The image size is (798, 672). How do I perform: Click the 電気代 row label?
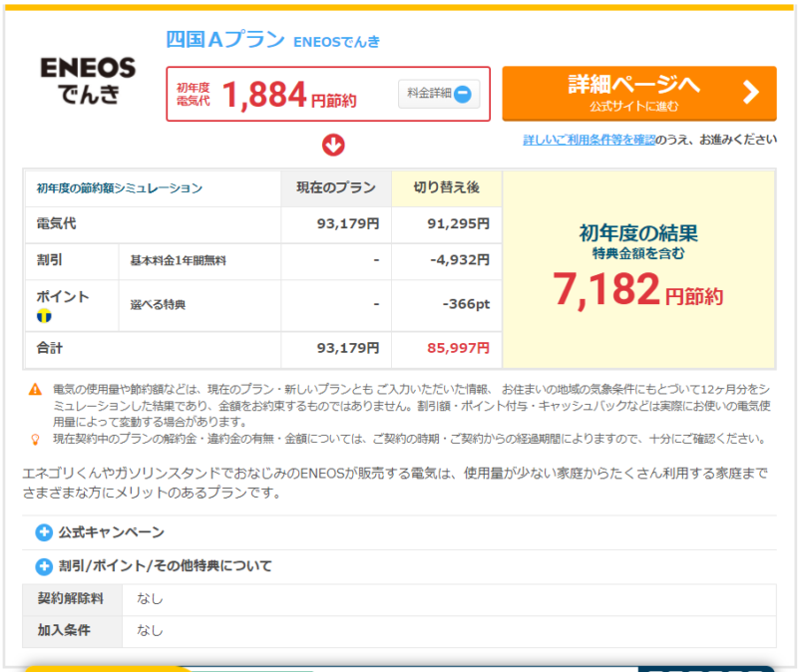coord(57,223)
